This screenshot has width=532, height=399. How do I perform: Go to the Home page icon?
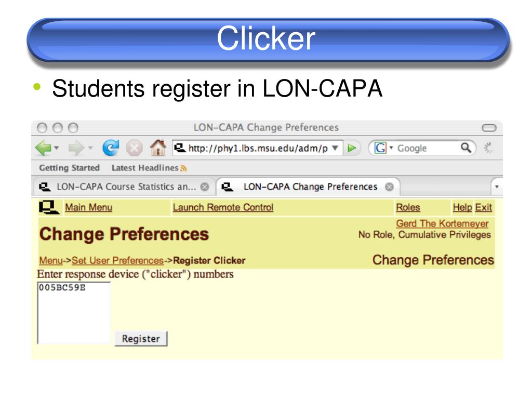pyautogui.click(x=158, y=148)
